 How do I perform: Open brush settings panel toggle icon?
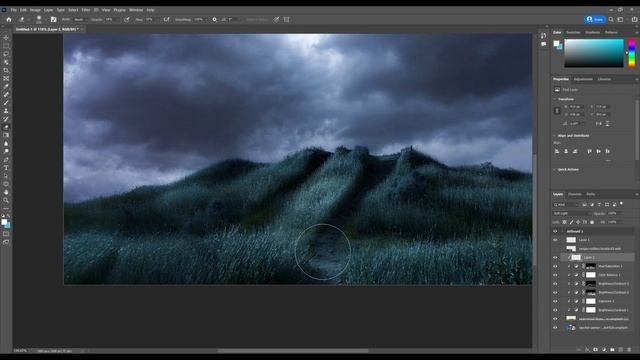point(53,19)
